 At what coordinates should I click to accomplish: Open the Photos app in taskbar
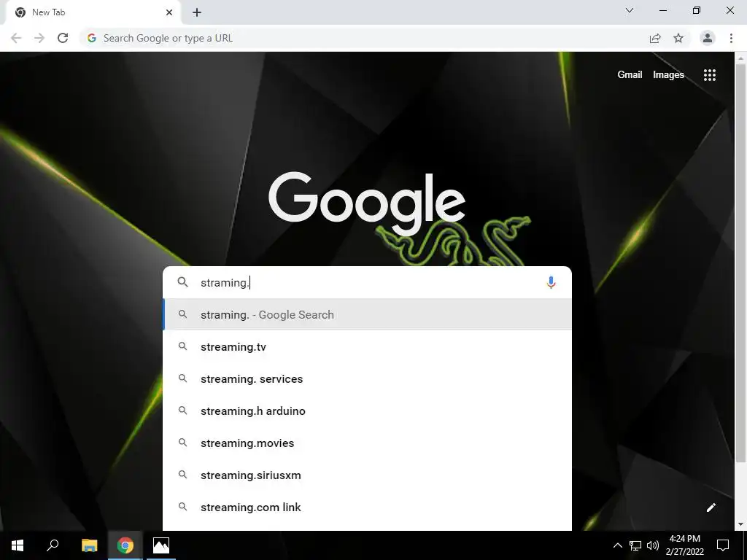tap(161, 545)
